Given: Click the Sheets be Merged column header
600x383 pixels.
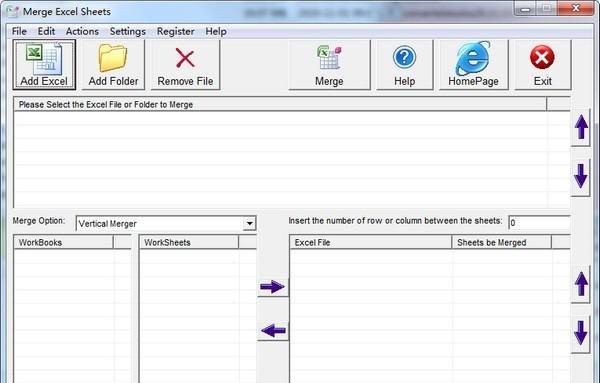Looking at the screenshot, I should (x=502, y=242).
